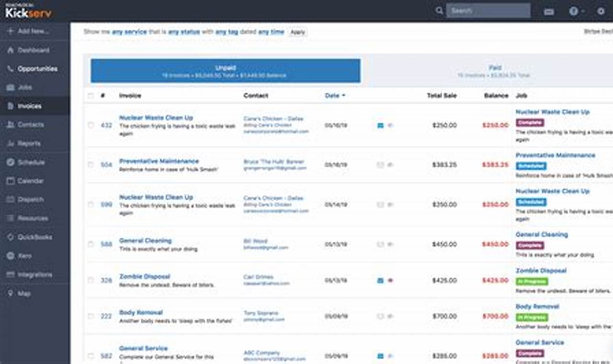Screen dimensions: 613x364
Task: Click the Resources list icon
Action: [11, 218]
